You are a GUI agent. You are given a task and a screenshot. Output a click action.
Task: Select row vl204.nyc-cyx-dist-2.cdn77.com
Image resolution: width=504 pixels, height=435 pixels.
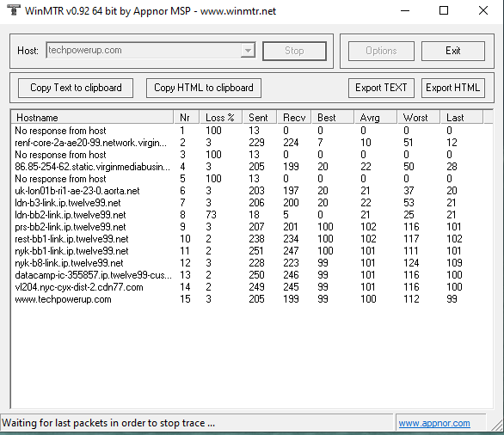pos(247,287)
